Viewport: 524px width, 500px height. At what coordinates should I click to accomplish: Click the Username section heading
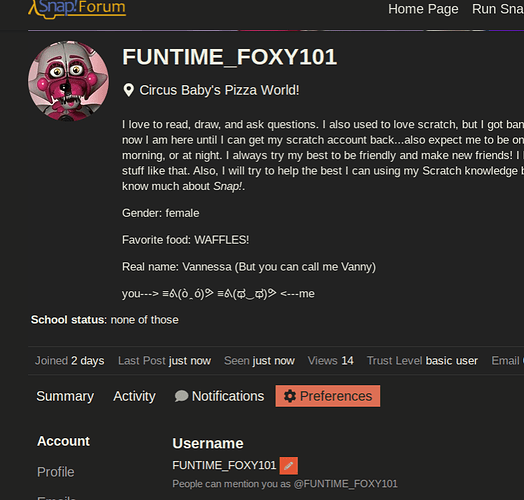pyautogui.click(x=208, y=444)
